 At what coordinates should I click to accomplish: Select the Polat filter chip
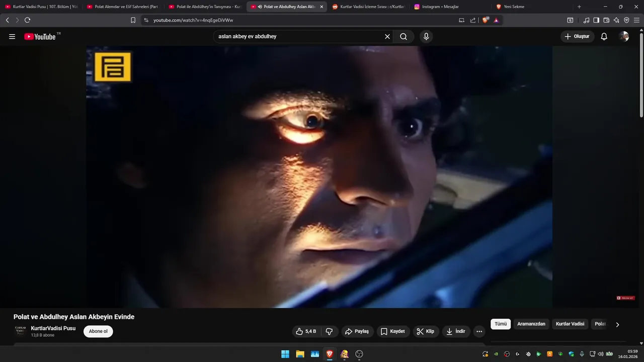pos(600,324)
